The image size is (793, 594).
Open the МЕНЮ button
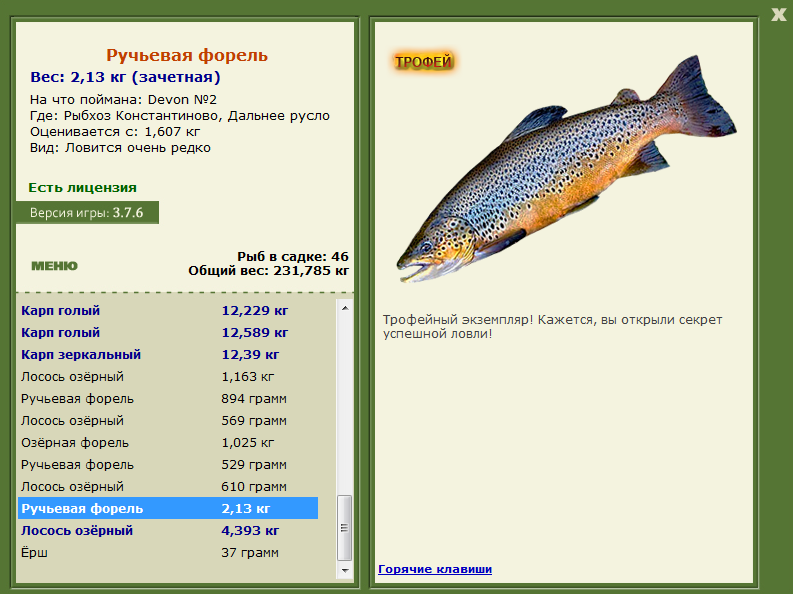pyautogui.click(x=55, y=266)
